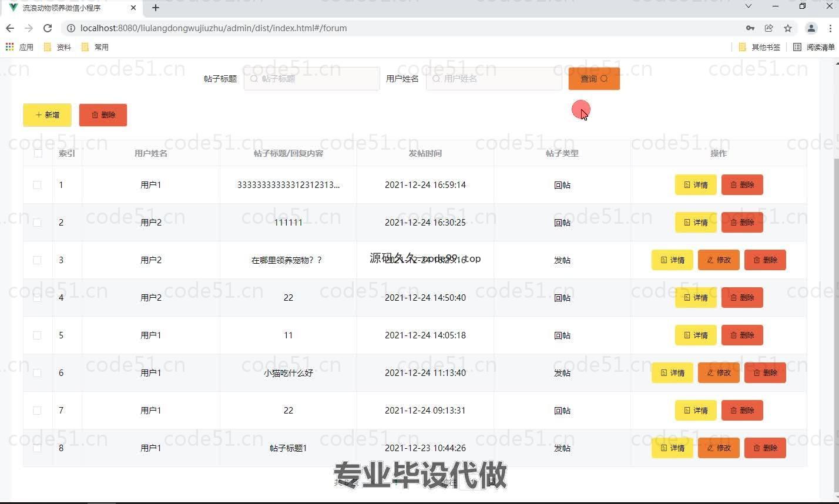Image resolution: width=839 pixels, height=504 pixels.
Task: Click the site info icon beside URL
Action: [x=71, y=28]
